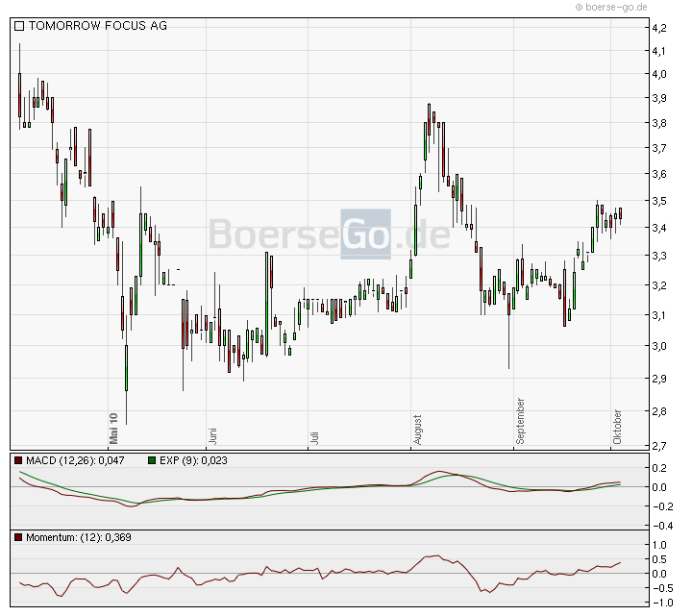Click the -1.0 value on Momentum axis
This screenshot has width=692, height=616.
(x=663, y=603)
